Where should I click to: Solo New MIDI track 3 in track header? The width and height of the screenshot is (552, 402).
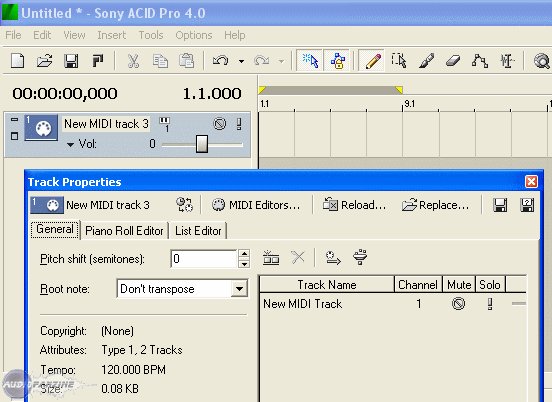[x=239, y=124]
